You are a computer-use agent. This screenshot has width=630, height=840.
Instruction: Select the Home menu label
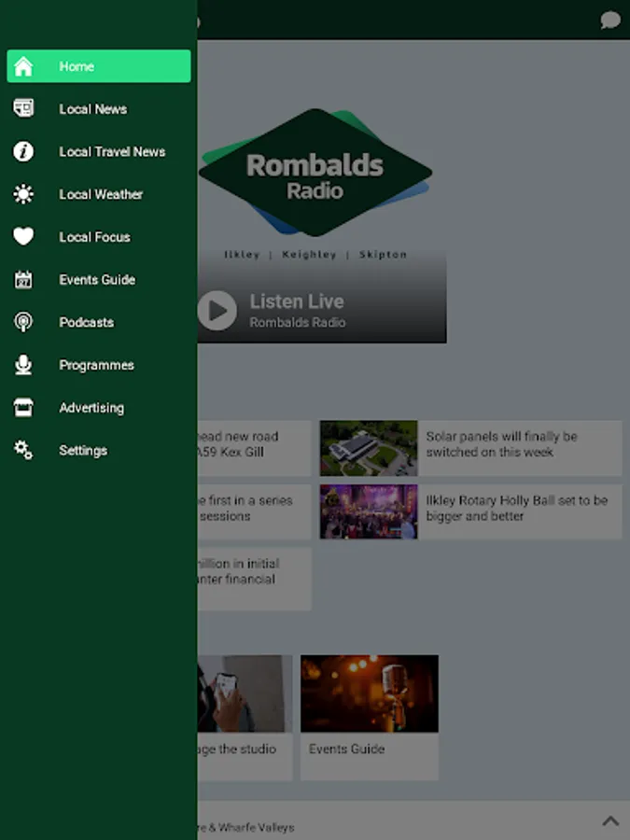pos(77,66)
